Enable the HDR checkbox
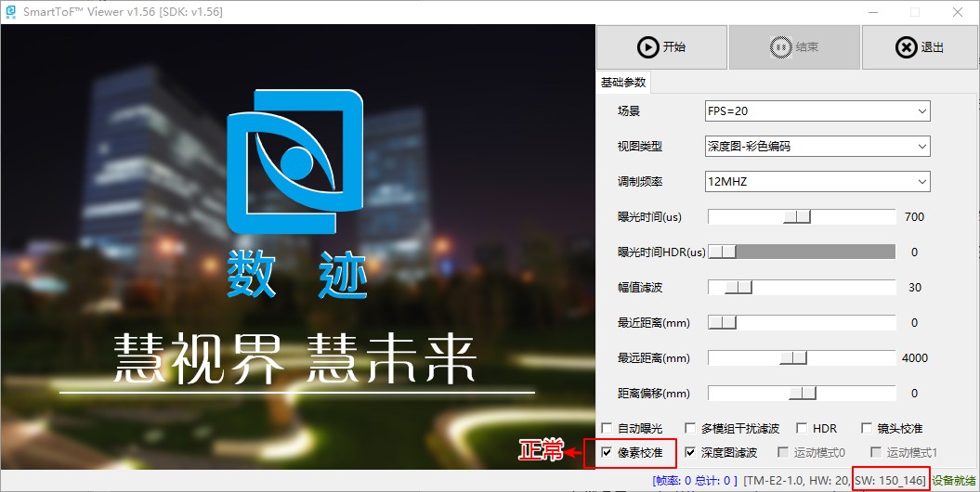 click(x=802, y=428)
